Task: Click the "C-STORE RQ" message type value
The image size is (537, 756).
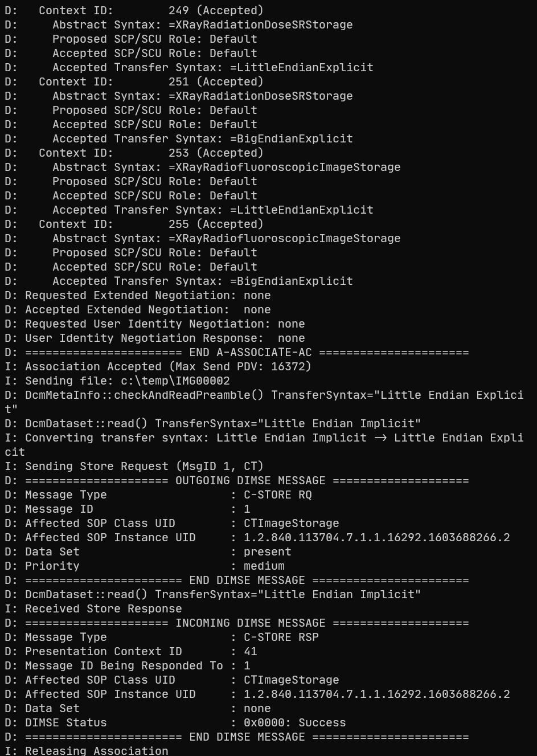Action: point(277,495)
